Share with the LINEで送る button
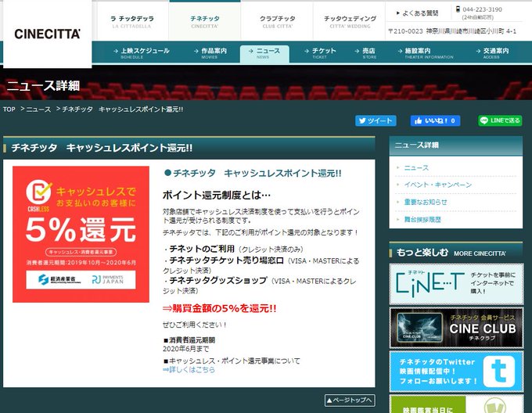 click(x=500, y=120)
